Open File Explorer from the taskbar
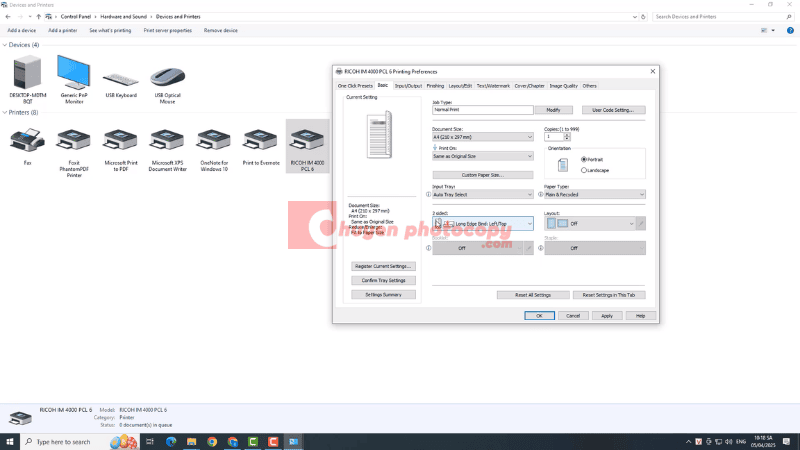The height and width of the screenshot is (450, 800). click(x=191, y=442)
